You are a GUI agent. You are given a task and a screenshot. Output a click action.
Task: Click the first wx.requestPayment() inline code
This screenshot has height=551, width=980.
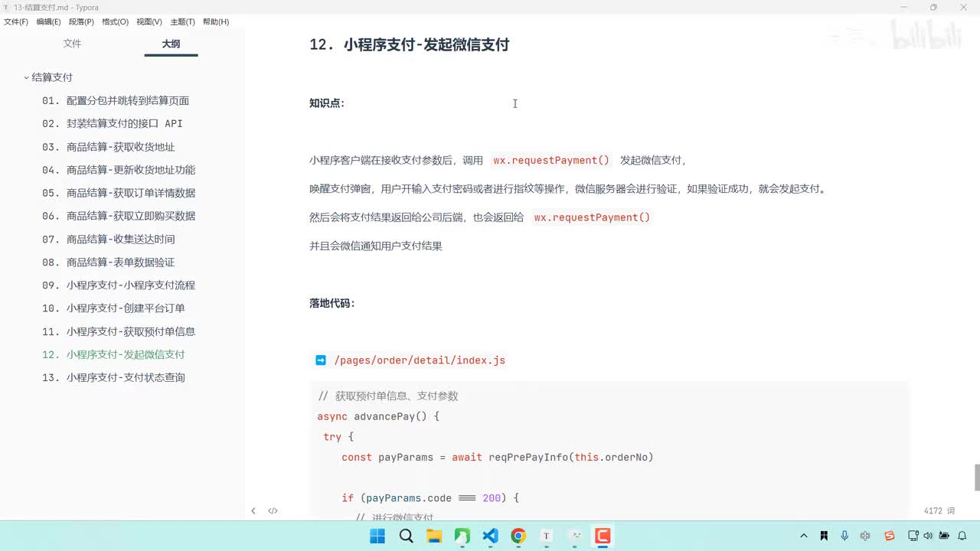[551, 160]
